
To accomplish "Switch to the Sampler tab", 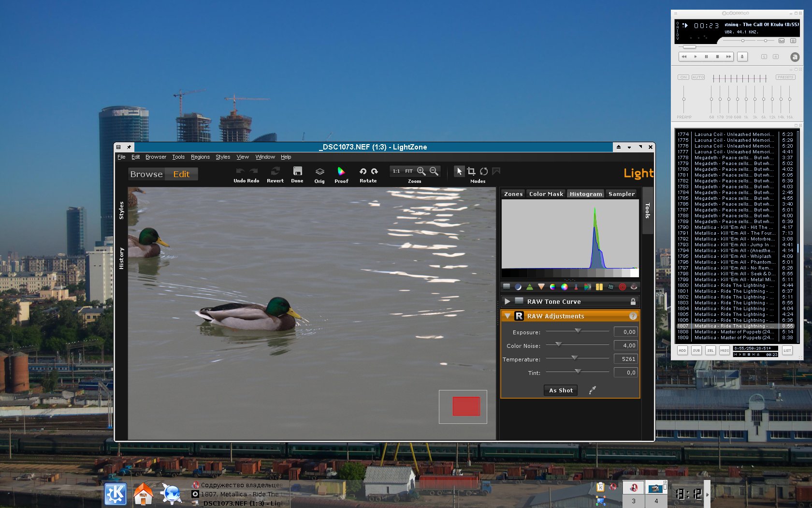I will (622, 194).
